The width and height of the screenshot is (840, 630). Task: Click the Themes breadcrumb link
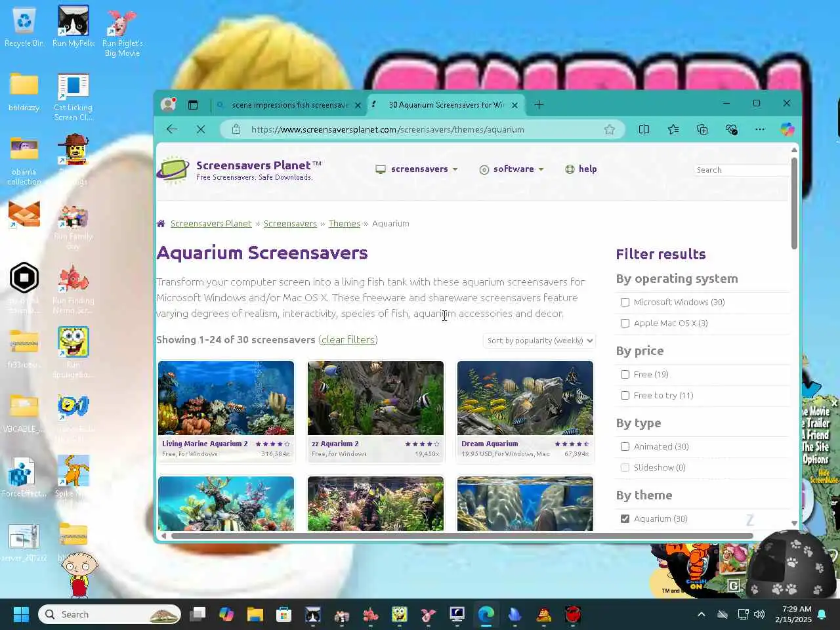(345, 224)
